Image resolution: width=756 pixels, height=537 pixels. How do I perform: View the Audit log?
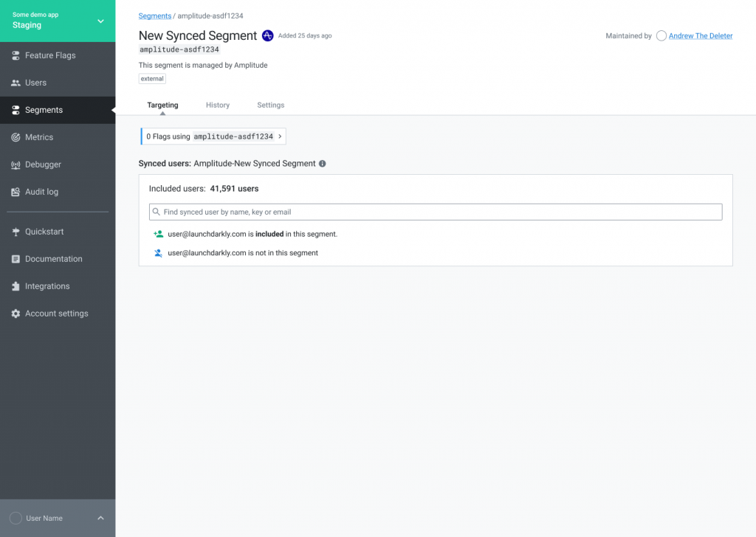[x=43, y=191]
